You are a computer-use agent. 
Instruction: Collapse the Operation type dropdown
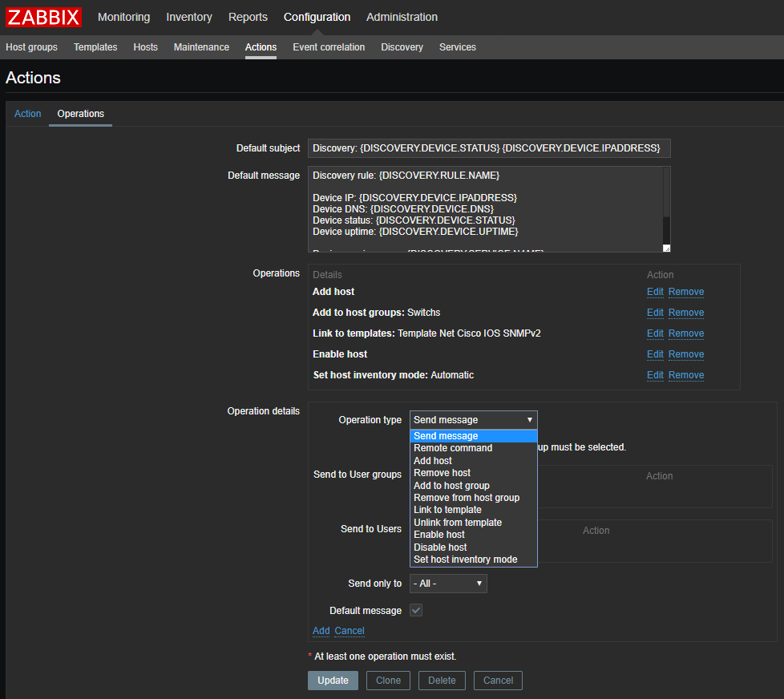(473, 420)
